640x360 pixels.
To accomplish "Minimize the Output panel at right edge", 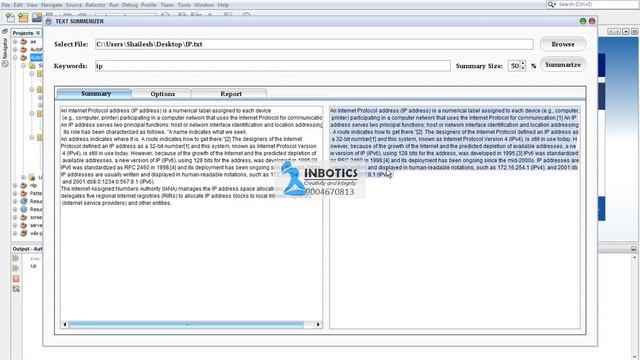I will coord(633,248).
